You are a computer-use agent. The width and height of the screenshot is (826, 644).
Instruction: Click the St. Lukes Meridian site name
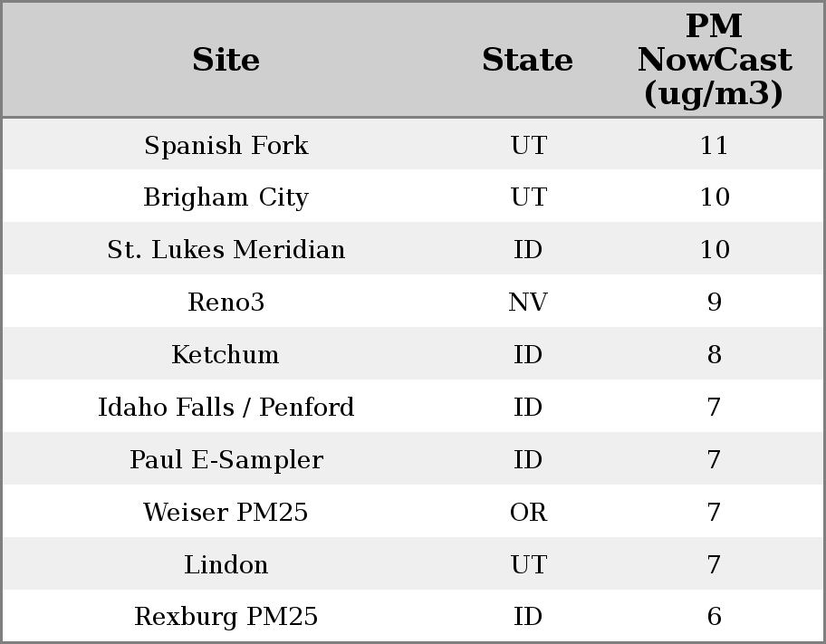click(x=226, y=250)
